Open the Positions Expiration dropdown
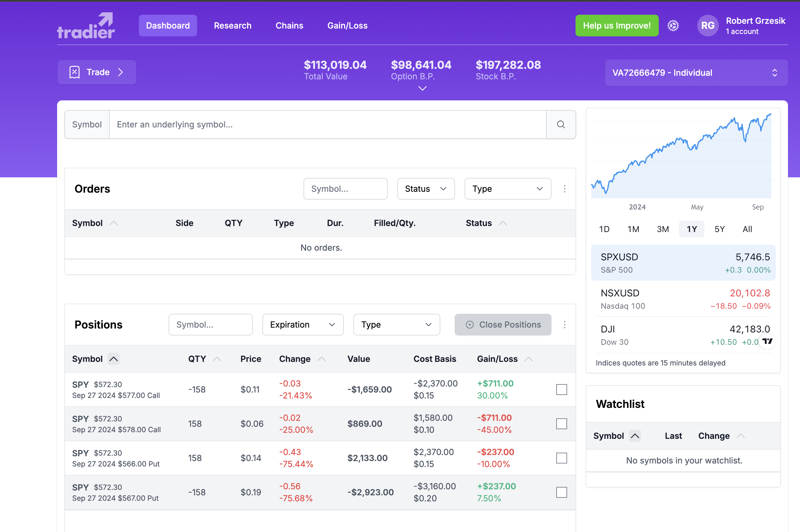Image resolution: width=800 pixels, height=532 pixels. click(302, 325)
